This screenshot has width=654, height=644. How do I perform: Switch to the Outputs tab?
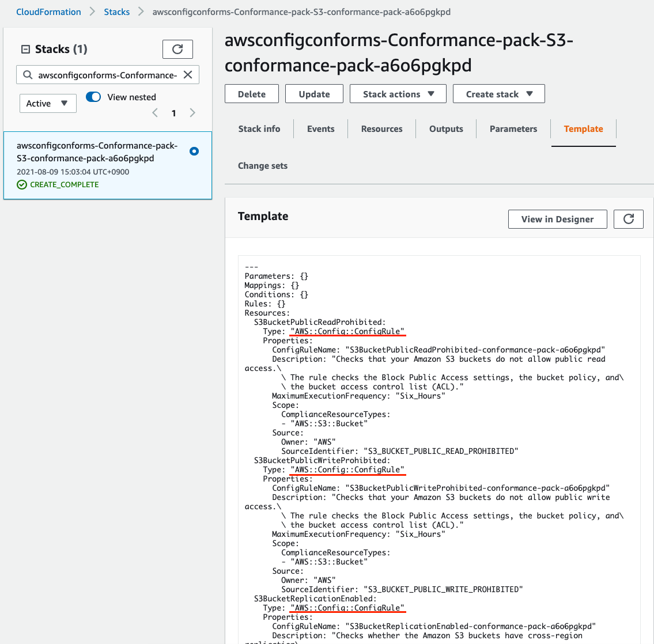click(x=446, y=129)
